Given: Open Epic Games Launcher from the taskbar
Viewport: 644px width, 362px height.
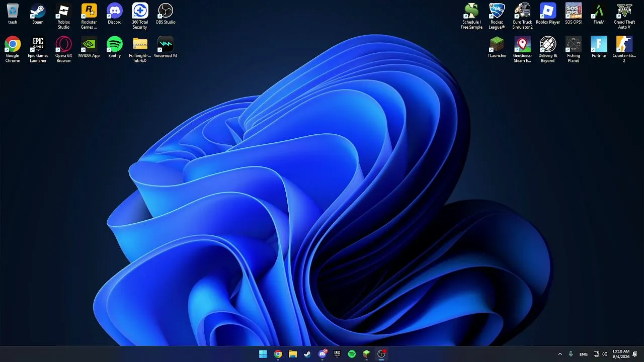Looking at the screenshot, I should pyautogui.click(x=337, y=354).
